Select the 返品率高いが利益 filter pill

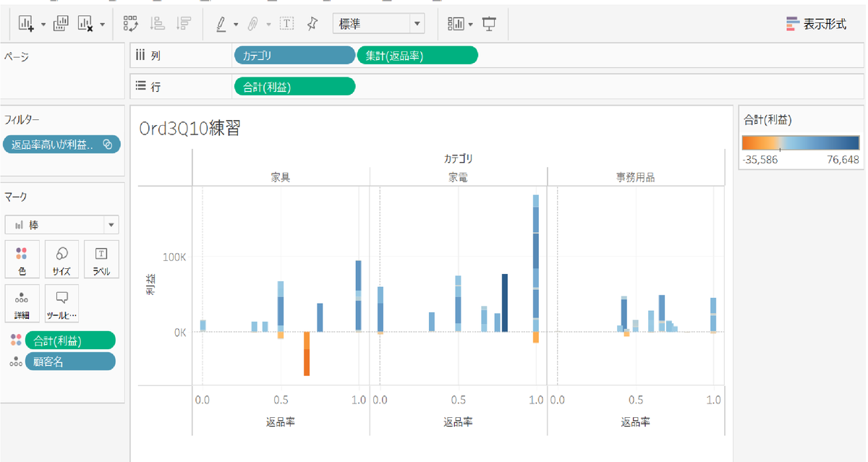(x=61, y=144)
